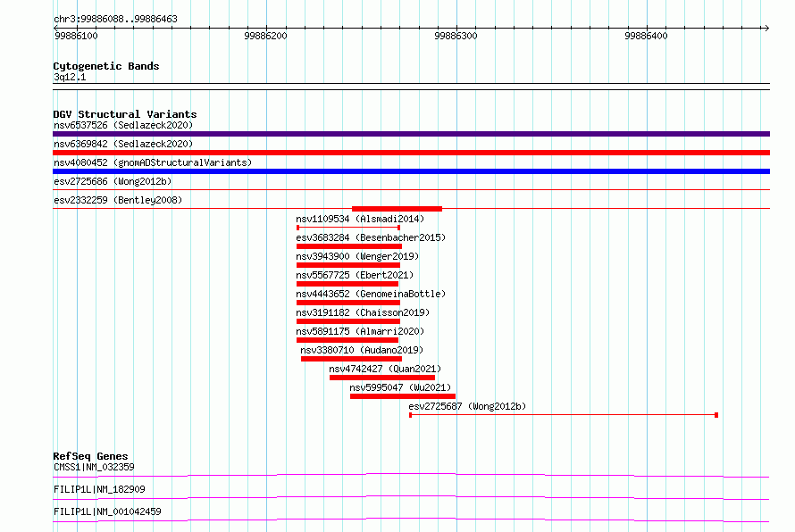Open the esv2725686 (Wong2012b) label
Viewport: 795px width, 532px height.
[x=113, y=181]
